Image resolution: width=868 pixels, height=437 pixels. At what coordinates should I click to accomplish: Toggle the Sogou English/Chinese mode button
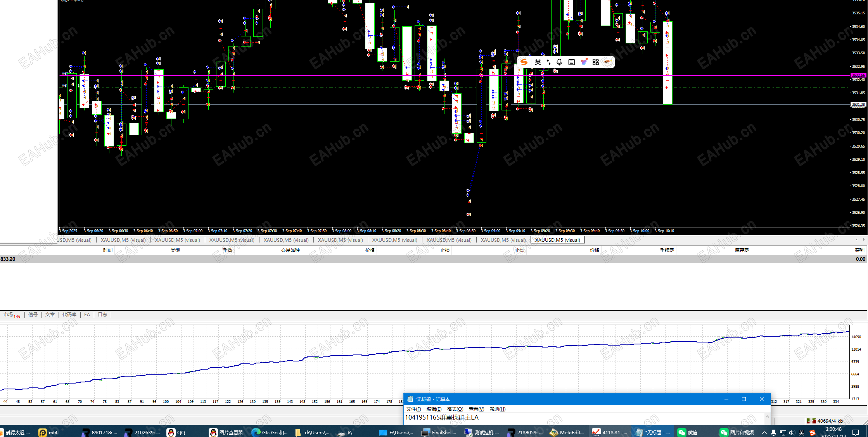point(538,62)
